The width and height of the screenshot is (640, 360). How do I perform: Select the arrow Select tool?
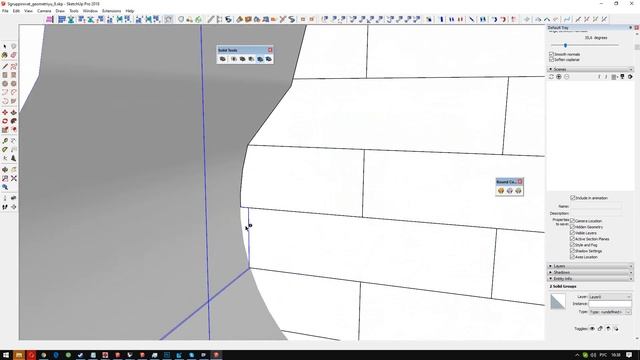(x=5, y=47)
